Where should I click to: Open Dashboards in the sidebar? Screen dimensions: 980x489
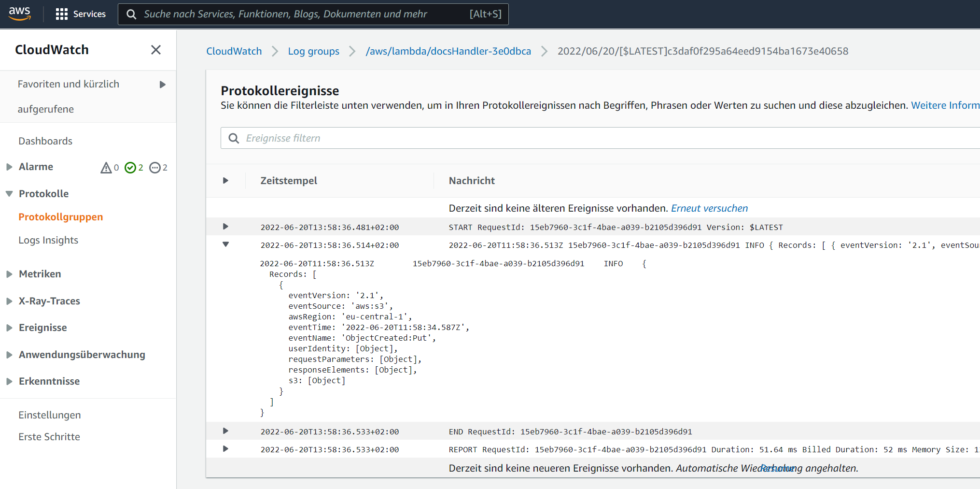coord(45,141)
